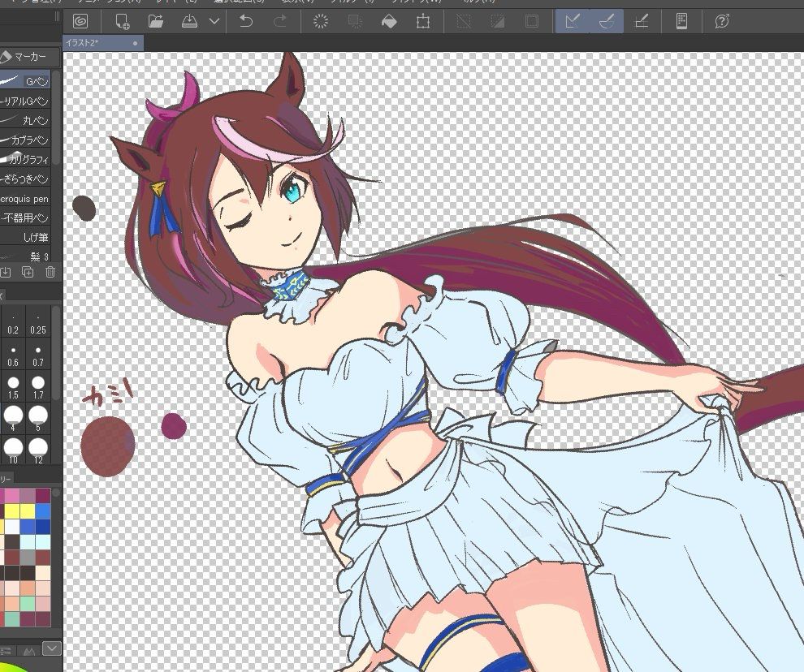Choose brush size 1.5
The width and height of the screenshot is (804, 672).
coord(13,387)
